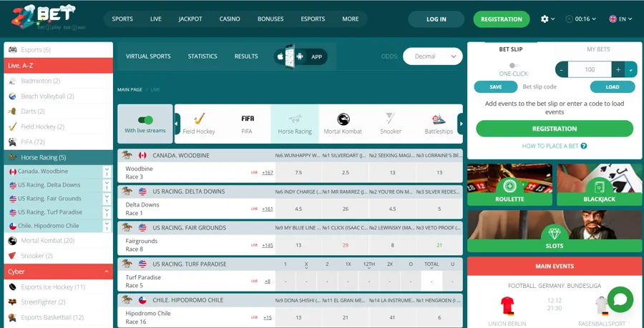Open the BONUSES menu

coord(270,19)
